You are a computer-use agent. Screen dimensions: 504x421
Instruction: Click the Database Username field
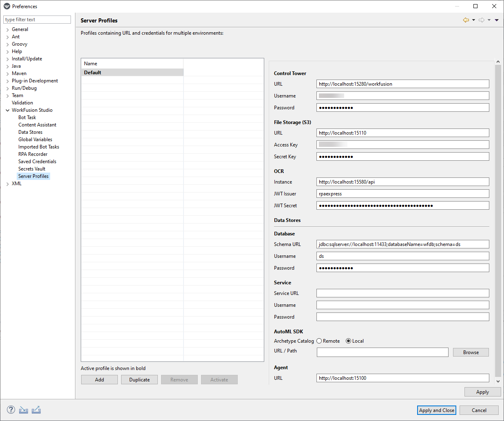[x=403, y=256]
